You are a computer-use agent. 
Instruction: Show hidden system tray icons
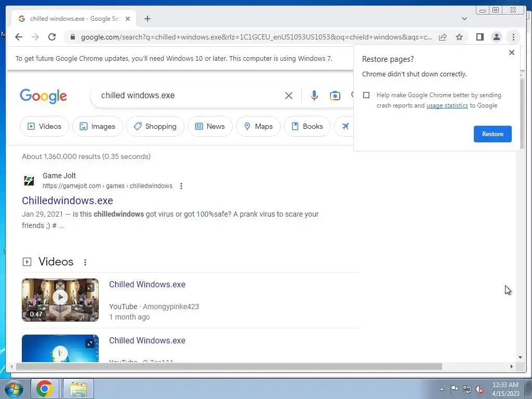click(442, 389)
